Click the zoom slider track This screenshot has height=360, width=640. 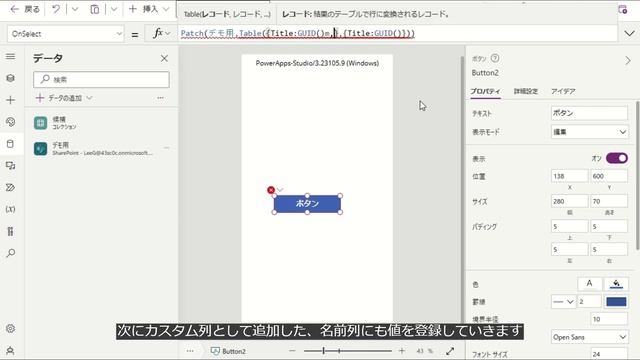[x=347, y=351]
